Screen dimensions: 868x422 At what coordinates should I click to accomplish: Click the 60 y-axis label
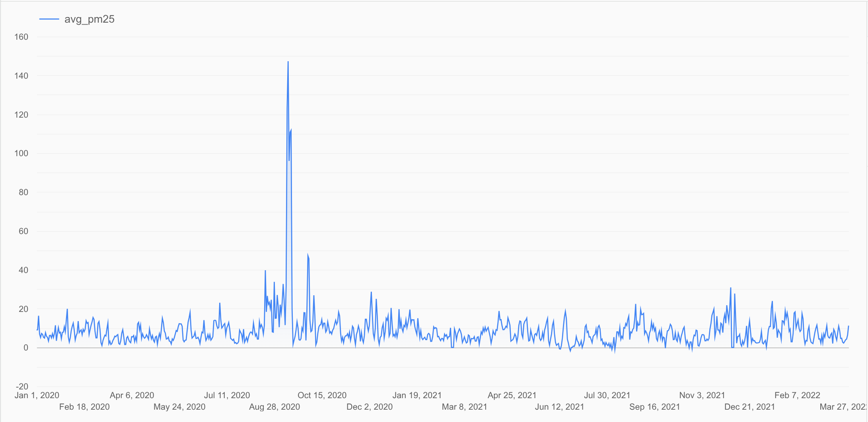pos(23,231)
